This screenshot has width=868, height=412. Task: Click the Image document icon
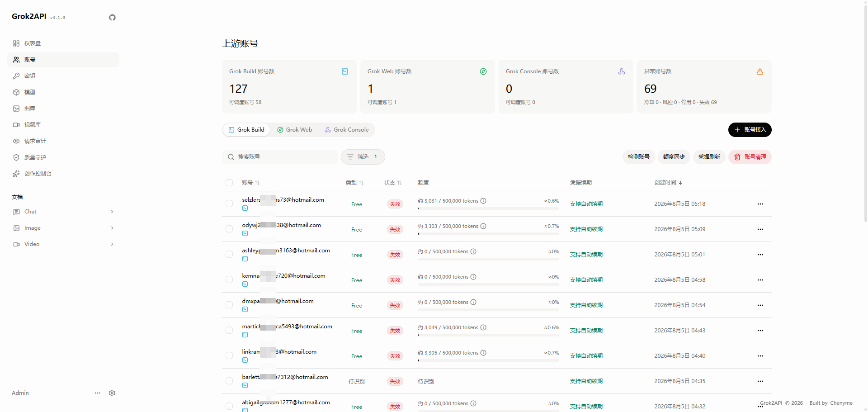tap(16, 228)
